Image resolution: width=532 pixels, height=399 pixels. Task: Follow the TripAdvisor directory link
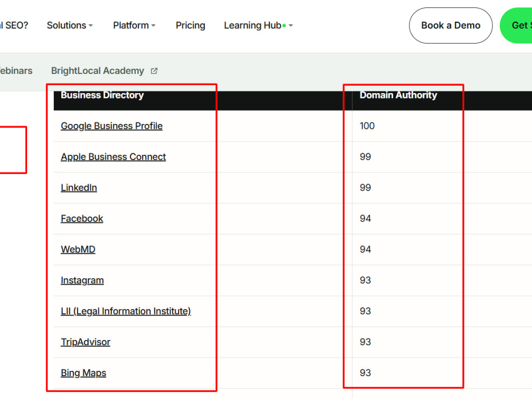(x=86, y=342)
